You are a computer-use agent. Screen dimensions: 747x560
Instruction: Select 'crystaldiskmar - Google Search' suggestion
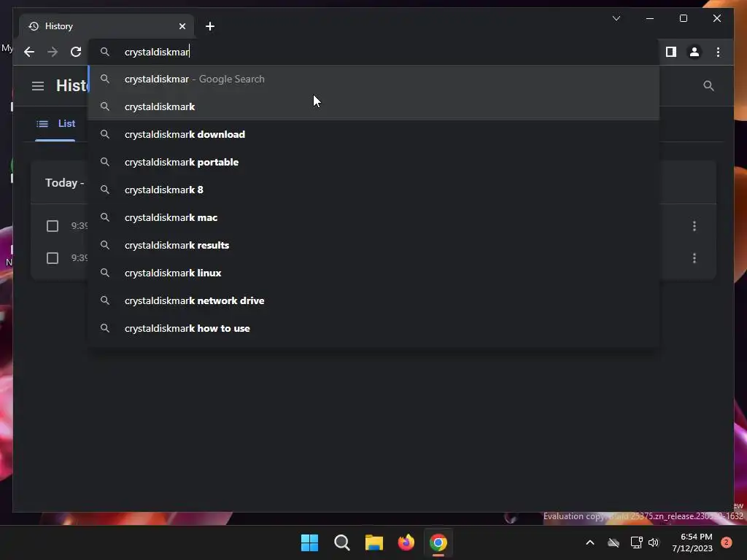point(374,79)
